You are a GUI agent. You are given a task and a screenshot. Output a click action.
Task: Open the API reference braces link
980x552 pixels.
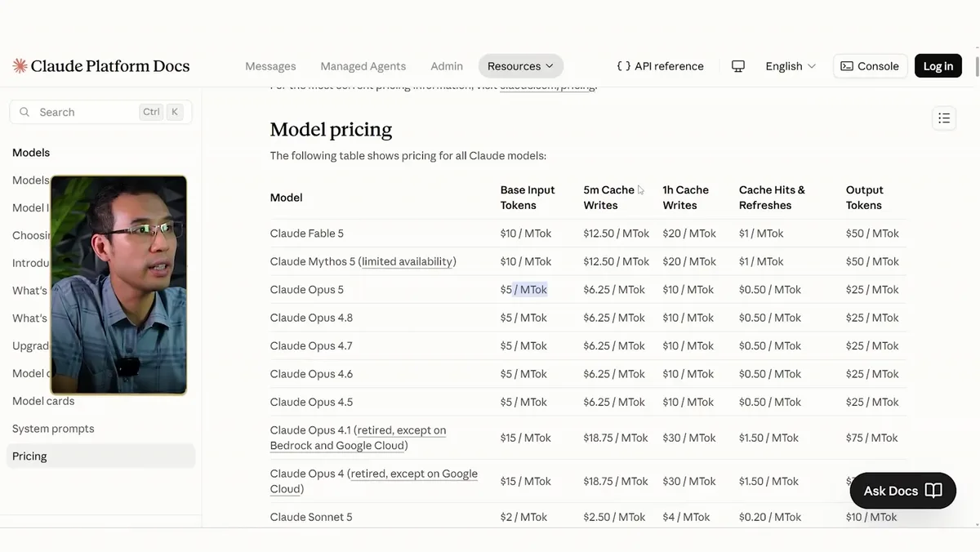[x=660, y=66]
